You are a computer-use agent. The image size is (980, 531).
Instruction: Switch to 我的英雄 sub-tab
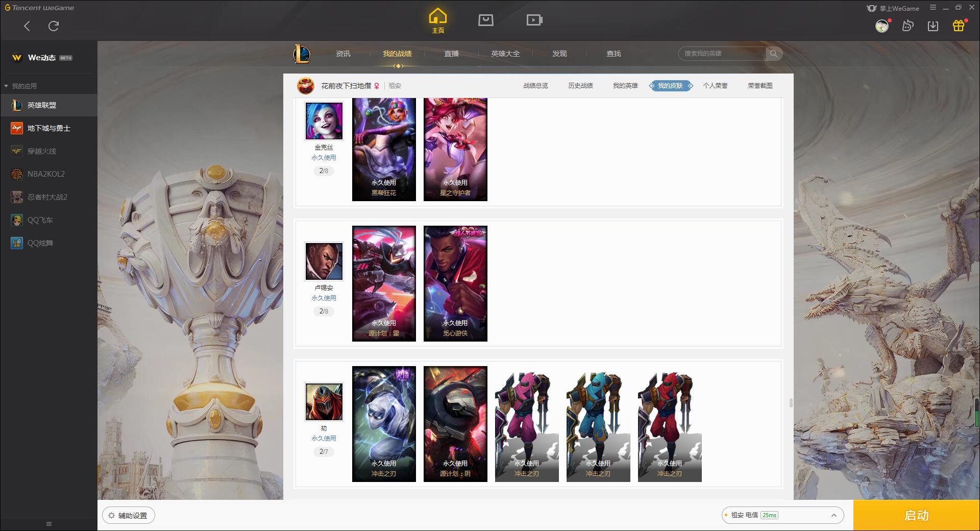[x=625, y=86]
